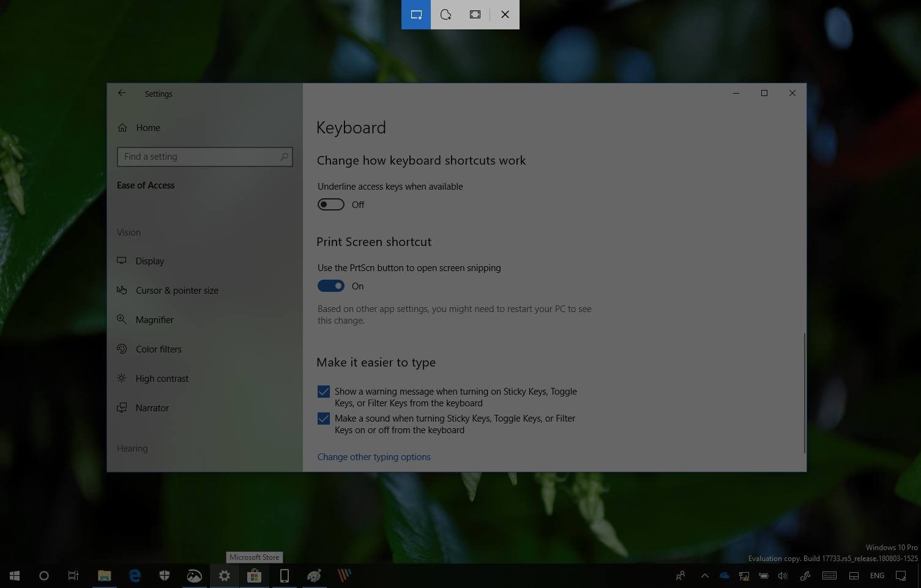
Task: Open Change other typing options
Action: pyautogui.click(x=373, y=456)
